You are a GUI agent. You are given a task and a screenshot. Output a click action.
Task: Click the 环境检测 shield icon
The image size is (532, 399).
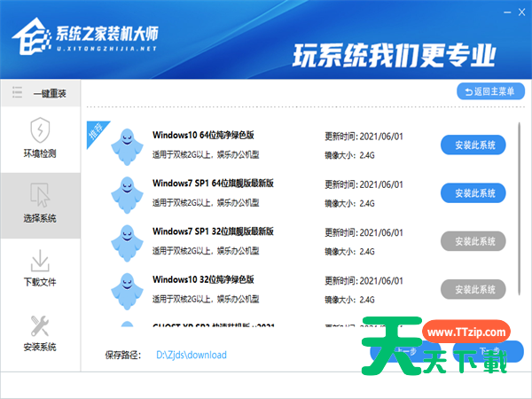(x=40, y=130)
